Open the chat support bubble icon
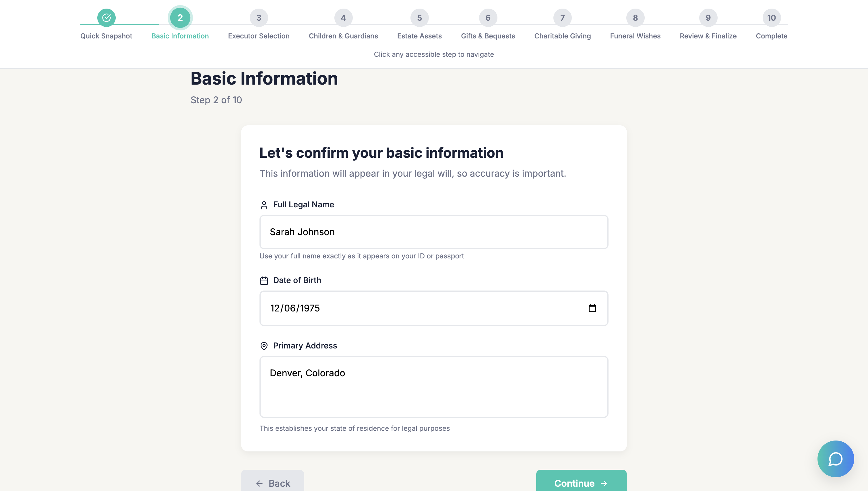 click(x=835, y=459)
